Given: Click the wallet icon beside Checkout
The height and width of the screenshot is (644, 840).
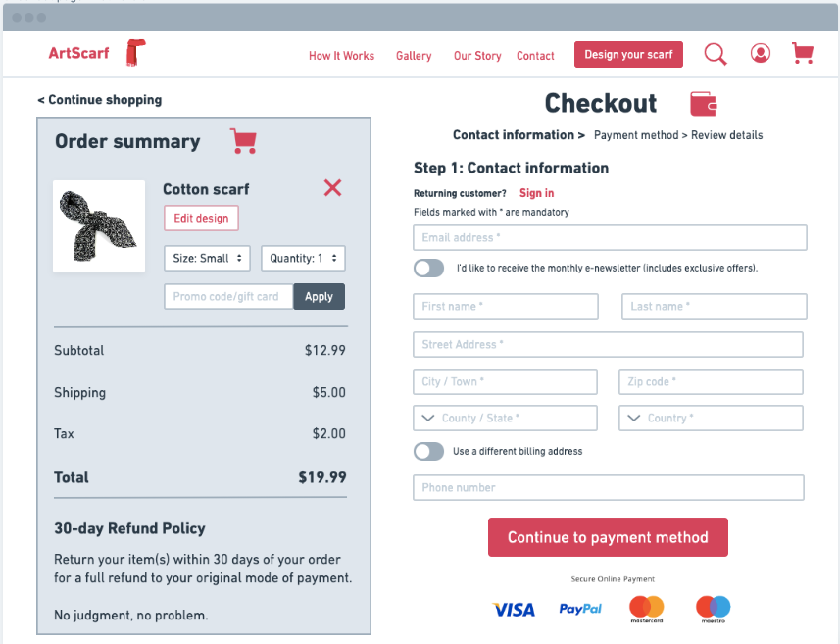Looking at the screenshot, I should click(x=704, y=103).
